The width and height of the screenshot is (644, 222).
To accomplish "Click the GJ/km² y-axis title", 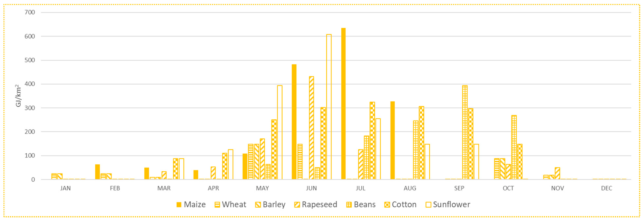I will coord(18,96).
